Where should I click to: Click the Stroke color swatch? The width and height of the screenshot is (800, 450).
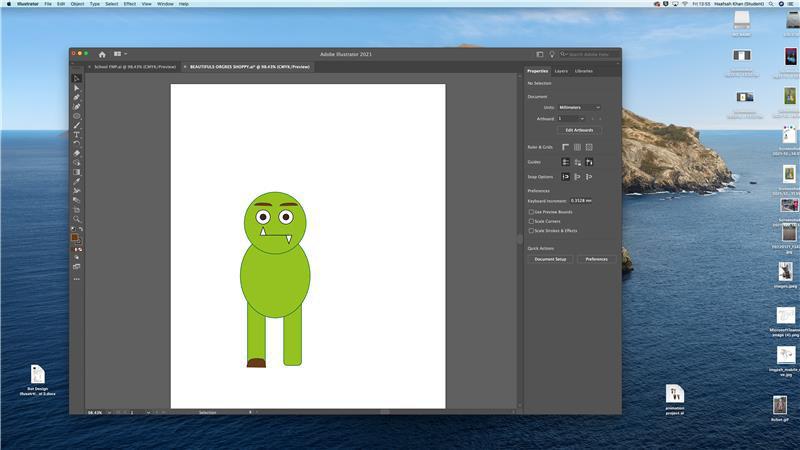79,241
